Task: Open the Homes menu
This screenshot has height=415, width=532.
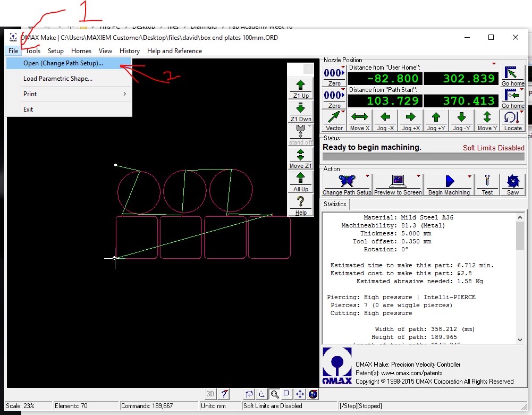Action: coord(81,51)
